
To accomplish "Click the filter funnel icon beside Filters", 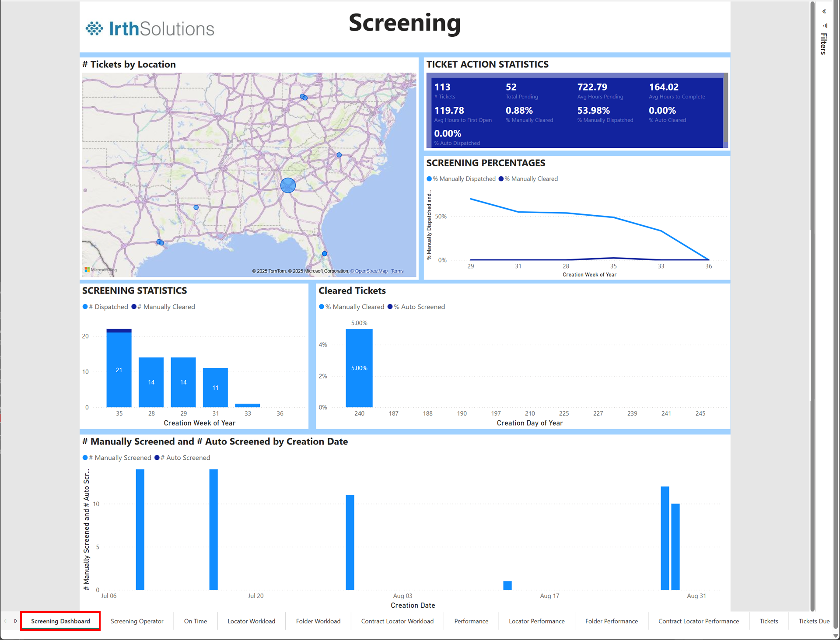I will pyautogui.click(x=825, y=26).
